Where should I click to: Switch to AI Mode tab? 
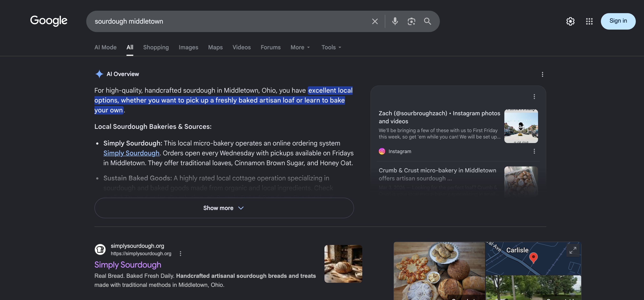[x=105, y=47]
